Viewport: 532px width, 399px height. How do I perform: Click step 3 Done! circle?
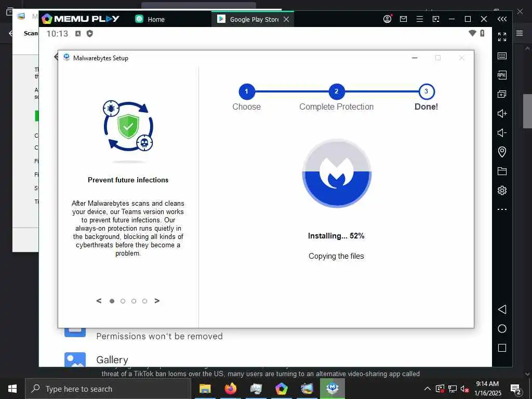[x=427, y=91]
